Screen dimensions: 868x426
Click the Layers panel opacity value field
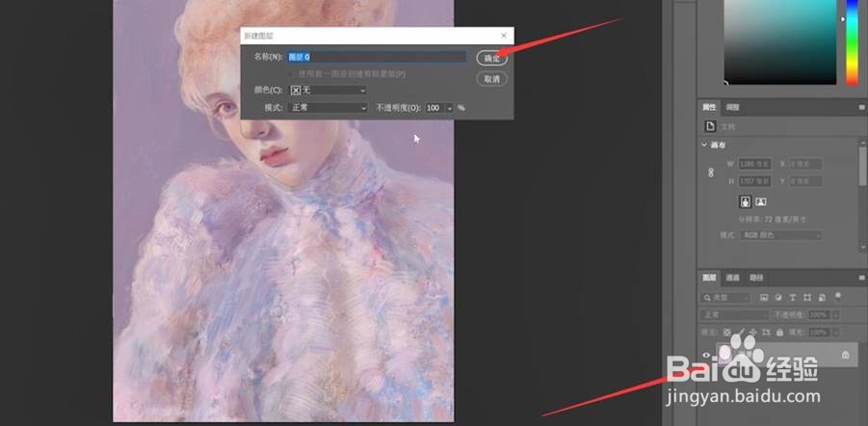[x=819, y=314]
